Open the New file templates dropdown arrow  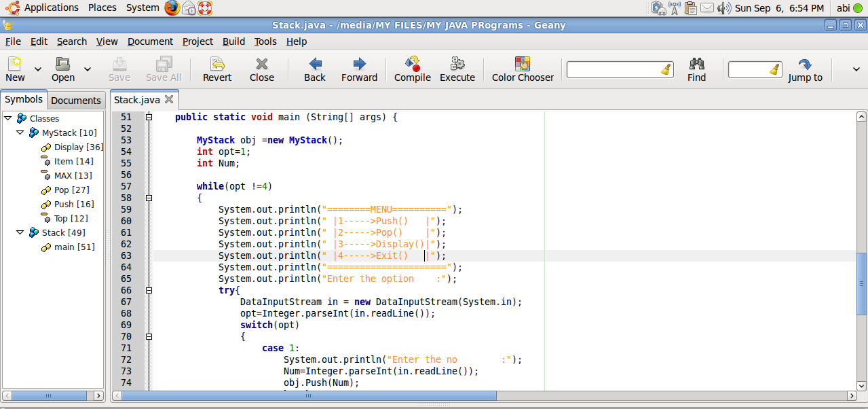pos(38,69)
